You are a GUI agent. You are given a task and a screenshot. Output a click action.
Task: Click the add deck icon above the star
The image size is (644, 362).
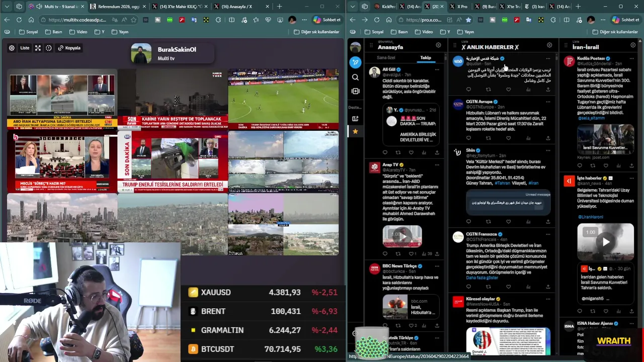click(x=355, y=119)
